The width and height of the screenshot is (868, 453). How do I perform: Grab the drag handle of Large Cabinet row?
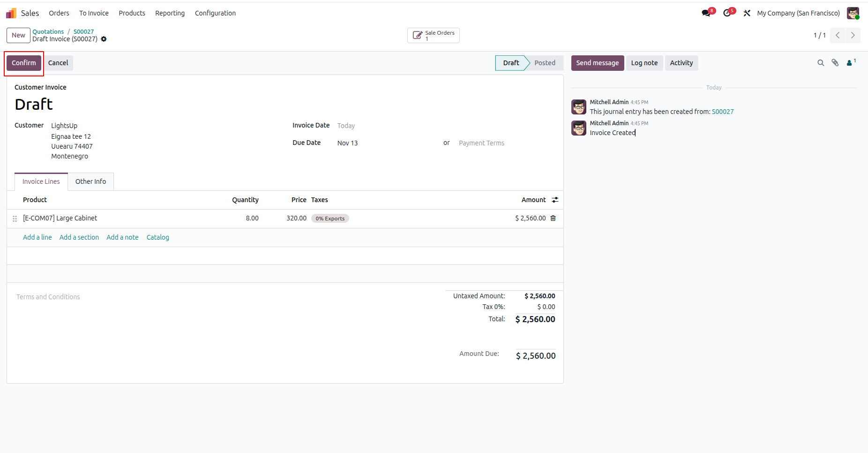pyautogui.click(x=15, y=219)
